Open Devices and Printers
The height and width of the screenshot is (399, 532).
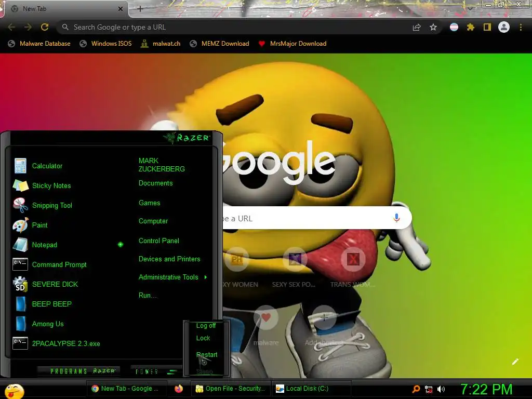169,259
